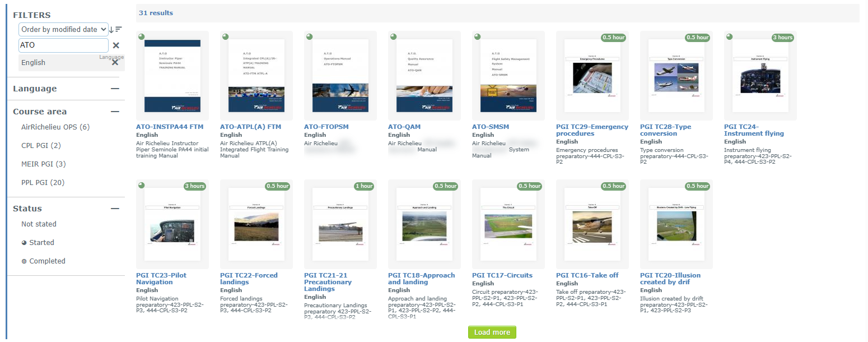Open PGI TC18-Approach and landing link
The height and width of the screenshot is (342, 868).
pos(422,279)
